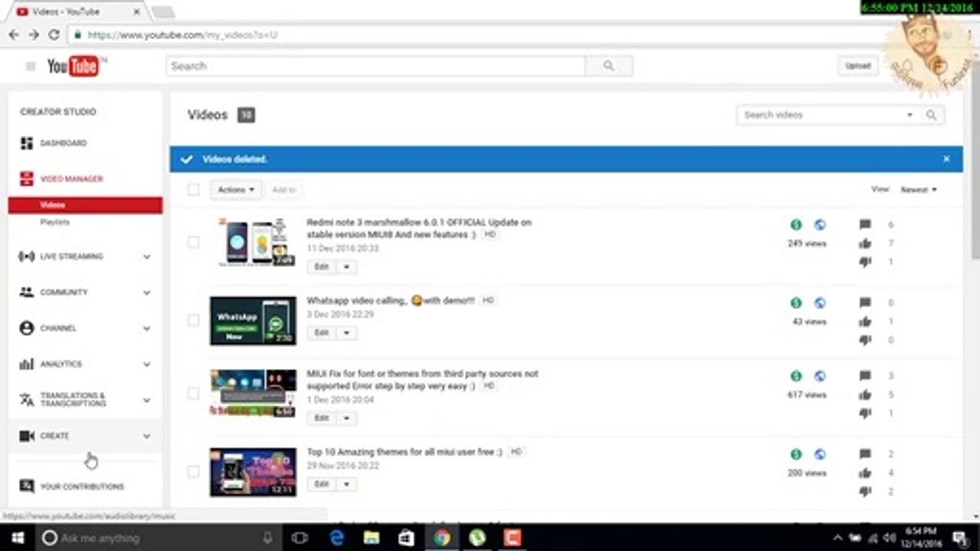Open the Edit dropdown arrow for Redmi note 3
The height and width of the screenshot is (551, 980).
click(x=346, y=267)
